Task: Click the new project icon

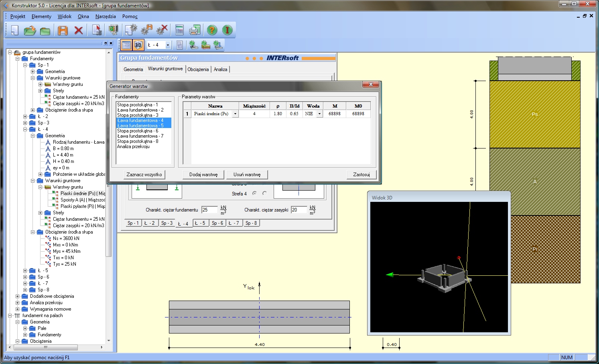Action: [15, 30]
